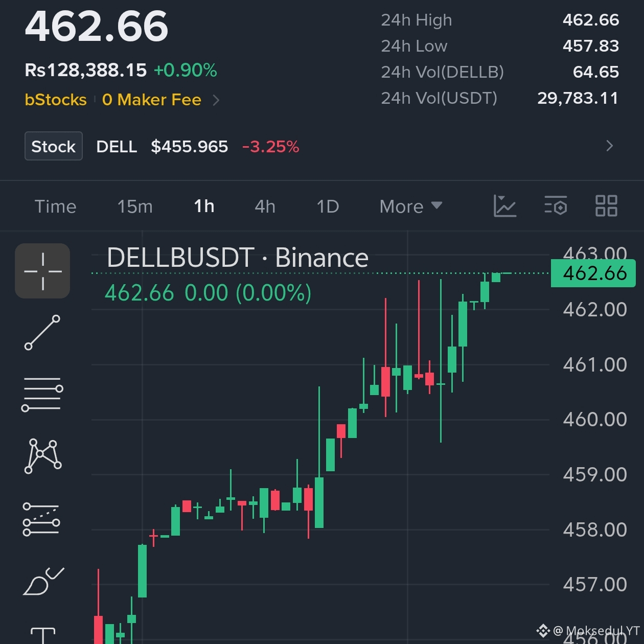Tap the large 462.66 last price

pyautogui.click(x=97, y=26)
